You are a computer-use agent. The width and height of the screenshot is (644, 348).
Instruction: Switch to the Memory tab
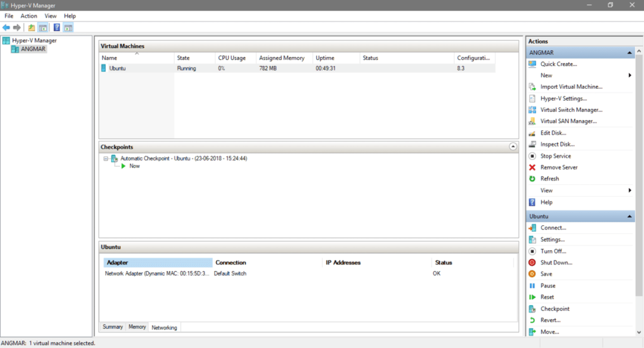(x=137, y=327)
